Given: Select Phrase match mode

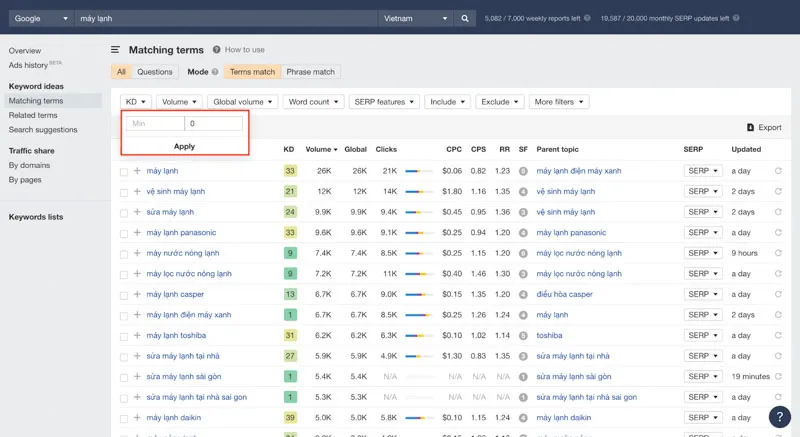Looking at the screenshot, I should click(310, 72).
